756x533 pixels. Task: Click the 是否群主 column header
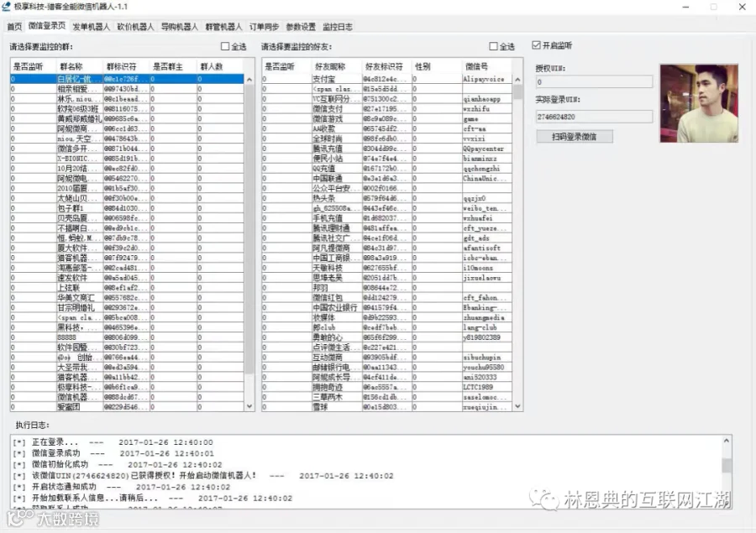[172, 66]
